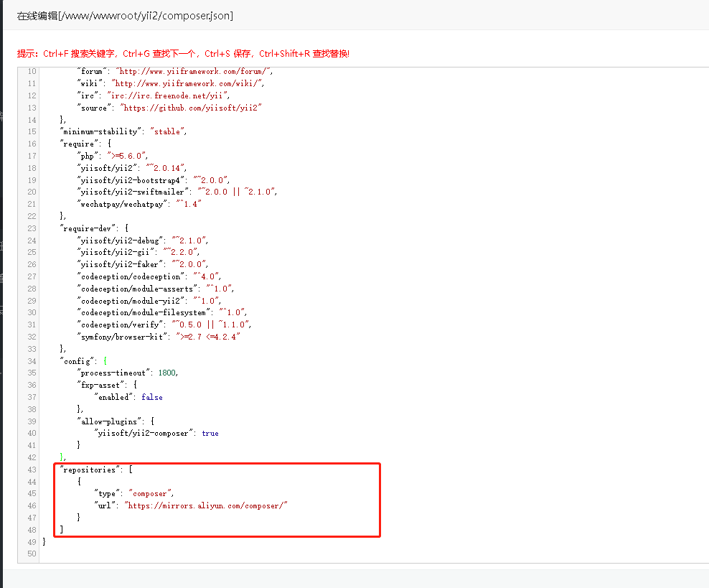This screenshot has height=588, width=709.
Task: Click line number 43 in the gutter
Action: point(31,470)
